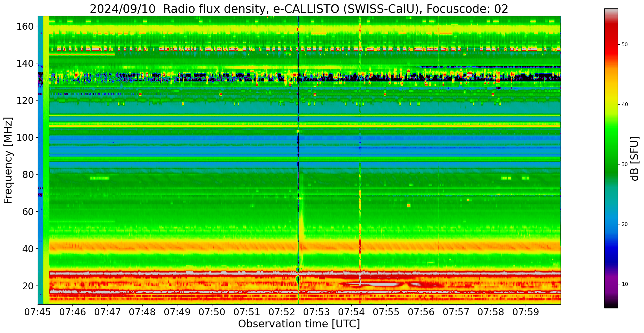Click the 80 frequency tick label
The image size is (644, 333).
28,174
